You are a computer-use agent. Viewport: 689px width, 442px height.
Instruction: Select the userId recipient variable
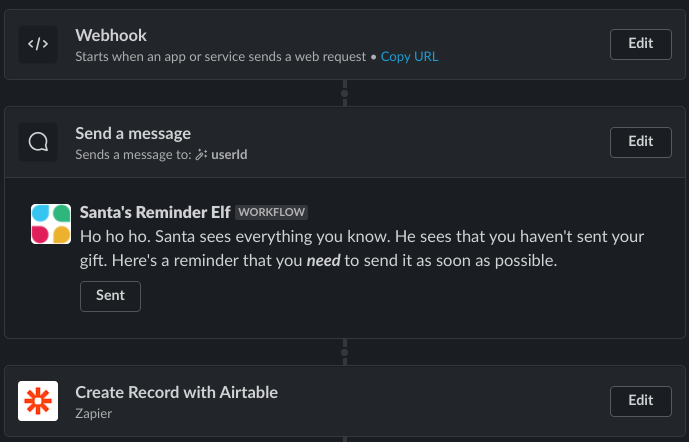(x=230, y=156)
